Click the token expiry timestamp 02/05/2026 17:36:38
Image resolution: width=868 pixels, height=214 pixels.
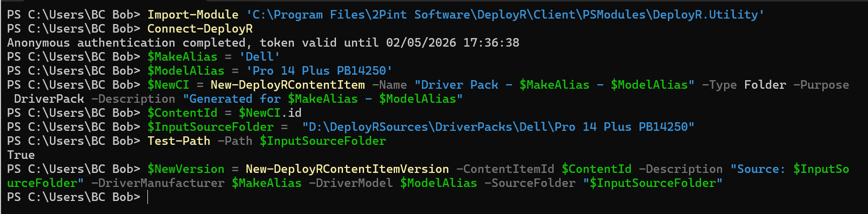click(x=452, y=43)
